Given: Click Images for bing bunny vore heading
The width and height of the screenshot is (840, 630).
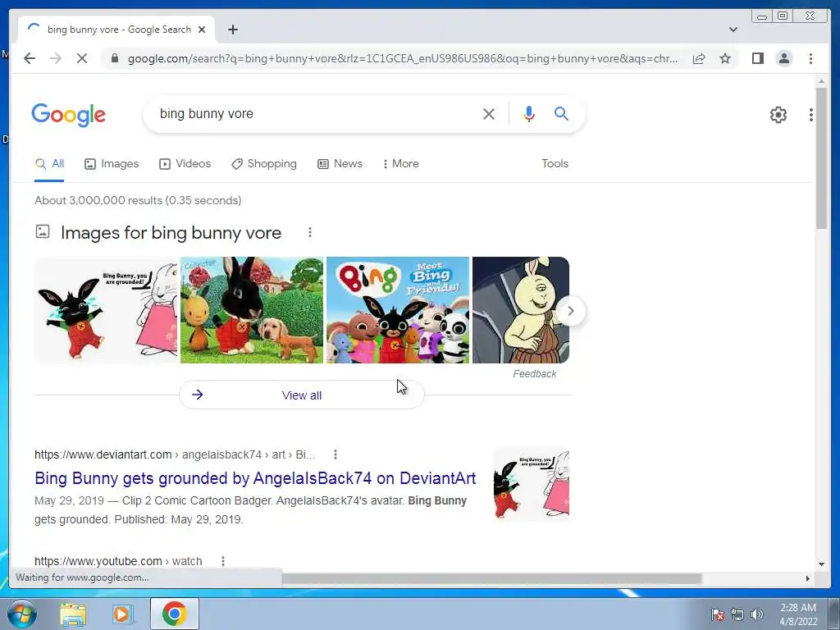Looking at the screenshot, I should coord(171,232).
